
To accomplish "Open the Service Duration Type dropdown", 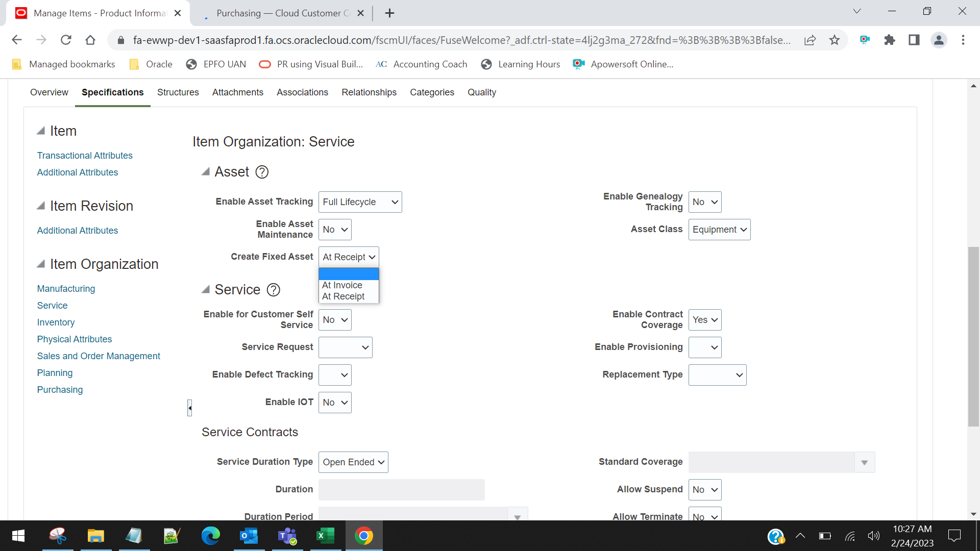I will click(353, 462).
